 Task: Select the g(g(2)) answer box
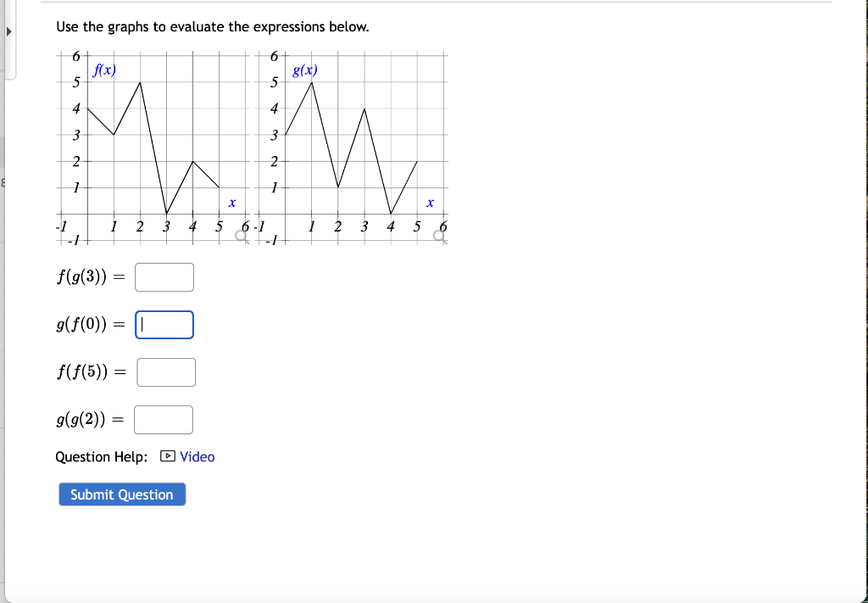click(x=164, y=419)
